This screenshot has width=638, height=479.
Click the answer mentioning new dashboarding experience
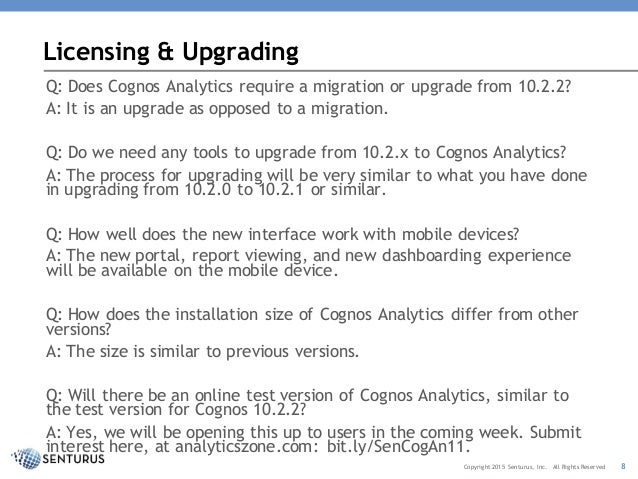[x=308, y=262]
